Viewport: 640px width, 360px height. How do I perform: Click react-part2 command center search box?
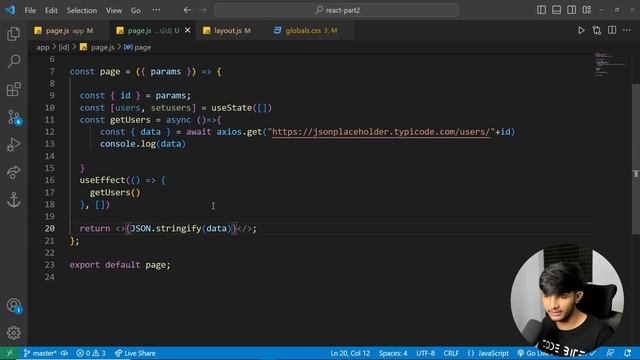tap(337, 10)
